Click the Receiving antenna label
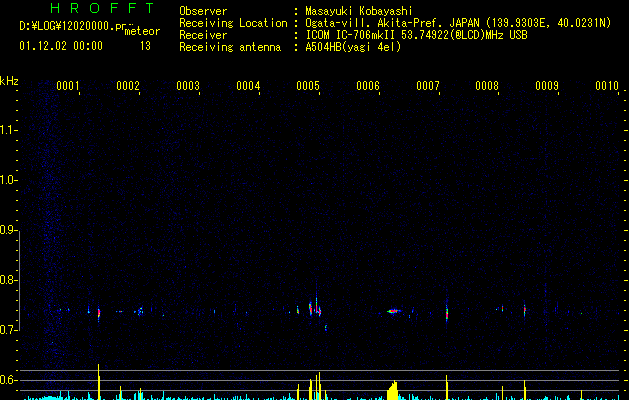Image resolution: width=629 pixels, height=400 pixels. tap(230, 47)
